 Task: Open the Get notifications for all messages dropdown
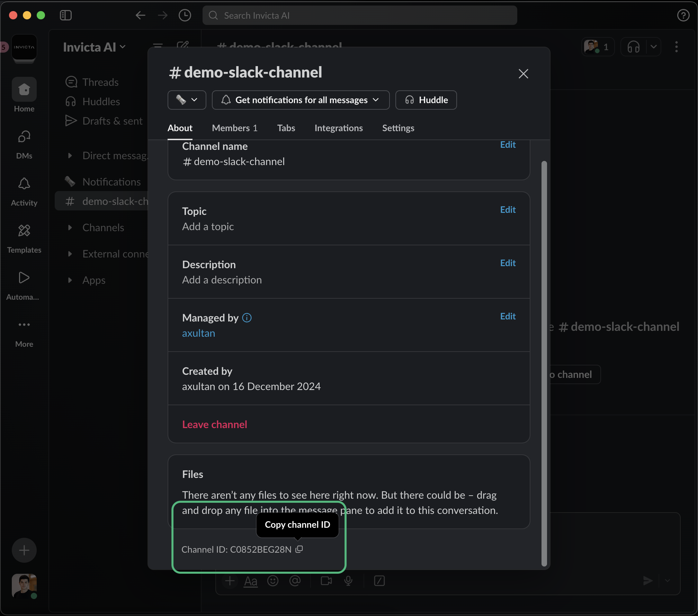click(301, 100)
